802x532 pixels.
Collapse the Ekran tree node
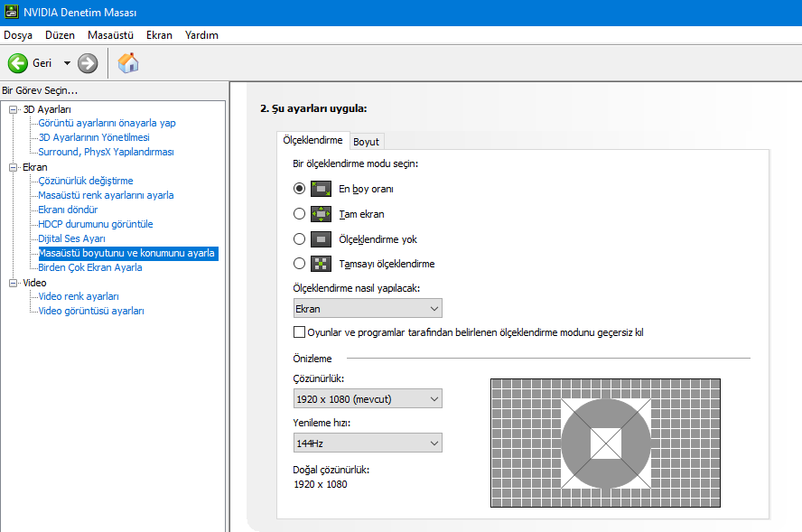click(x=14, y=167)
